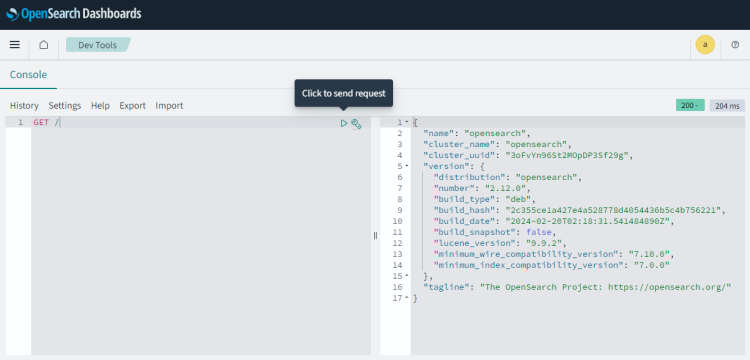Open user account avatar 'a'
750x360 pixels.
point(705,45)
